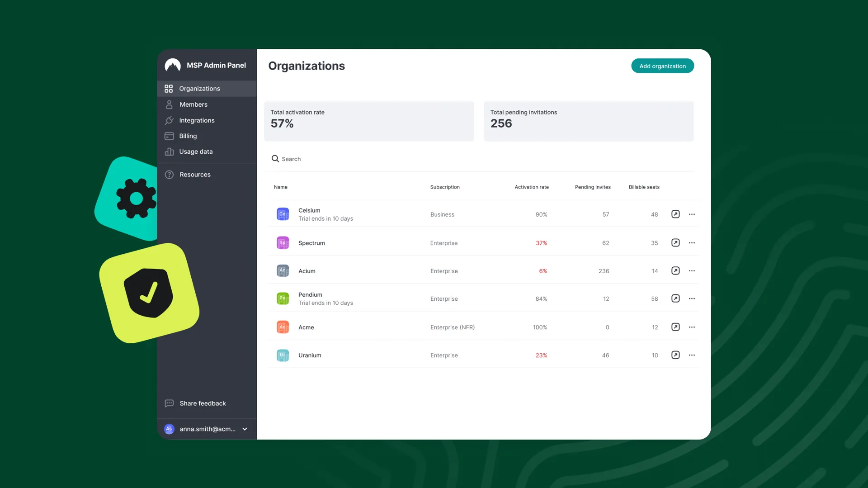Click the Share feedback speech bubble icon
Screen dimensions: 868x488
click(x=169, y=403)
